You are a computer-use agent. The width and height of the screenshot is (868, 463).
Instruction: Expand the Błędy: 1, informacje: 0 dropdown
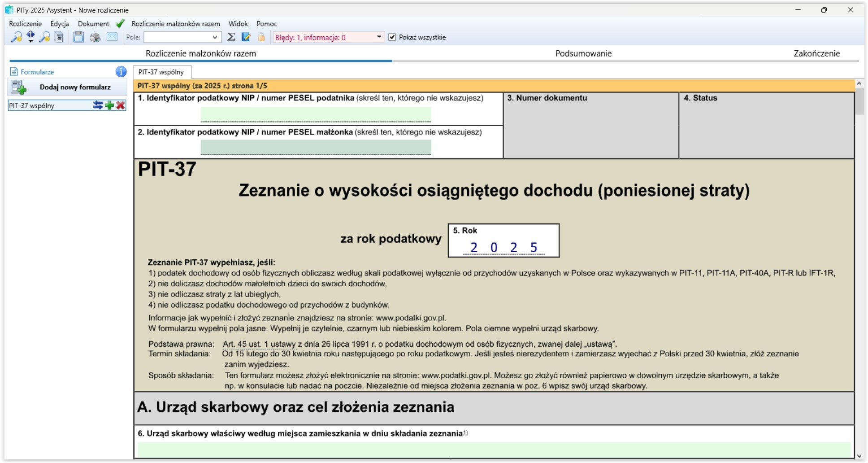pyautogui.click(x=379, y=37)
